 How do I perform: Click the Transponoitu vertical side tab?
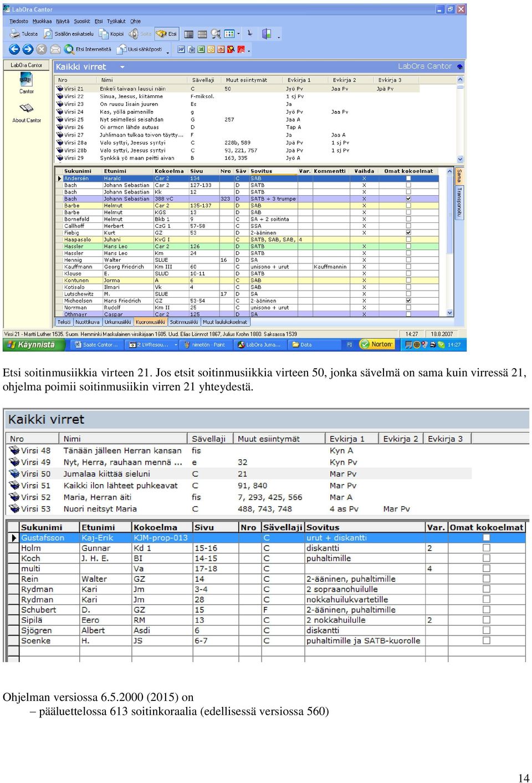[459, 202]
